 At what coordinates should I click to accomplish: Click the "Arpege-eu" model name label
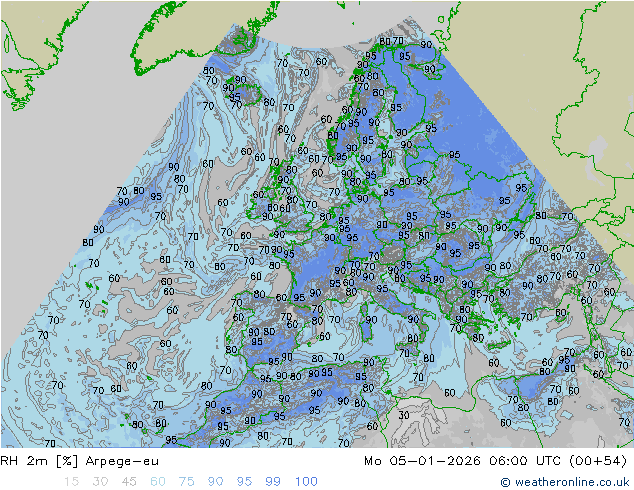[x=122, y=461]
